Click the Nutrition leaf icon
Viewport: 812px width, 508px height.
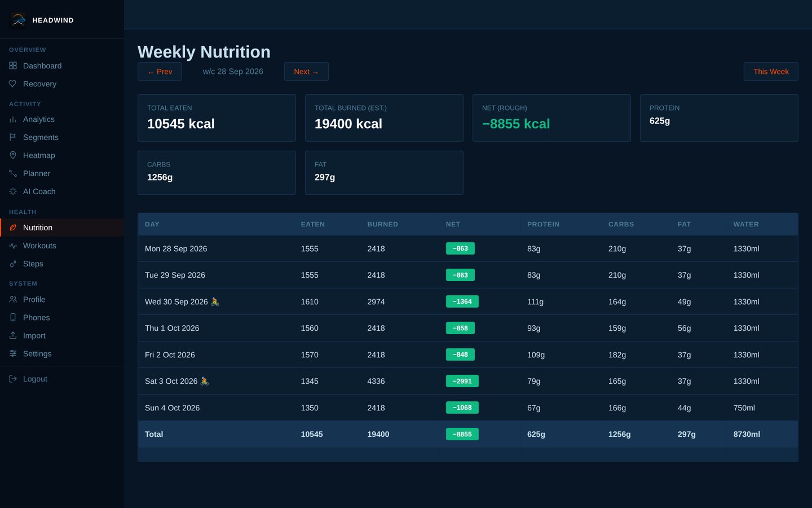coord(13,228)
